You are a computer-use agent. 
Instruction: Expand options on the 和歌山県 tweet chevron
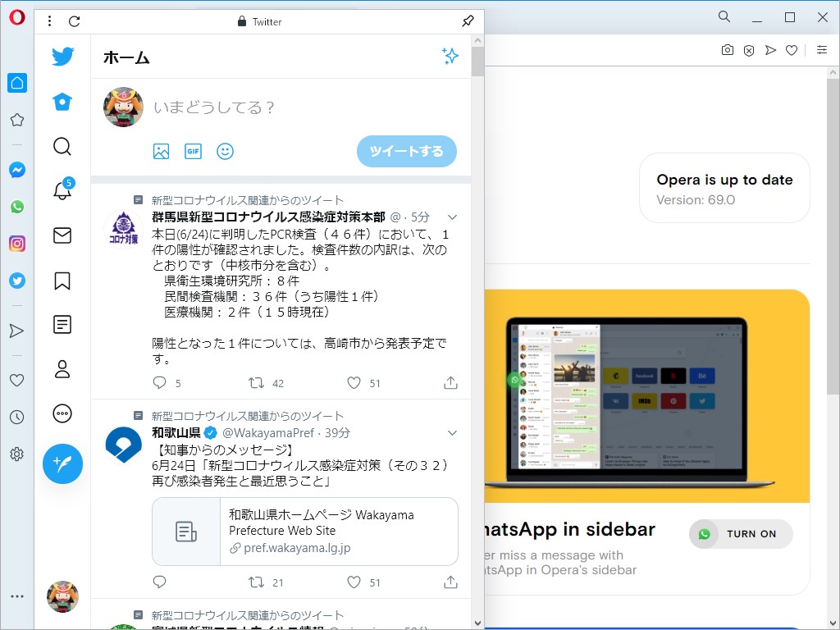click(x=452, y=432)
